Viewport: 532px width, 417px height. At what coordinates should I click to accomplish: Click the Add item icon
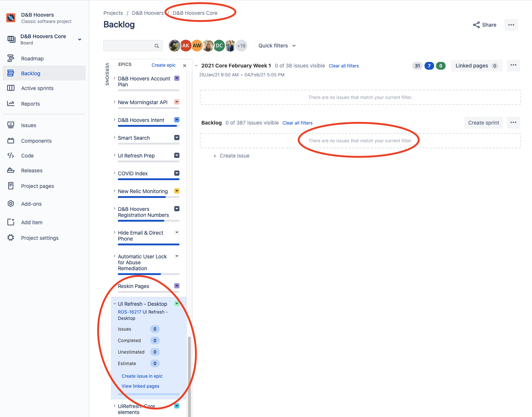click(11, 222)
